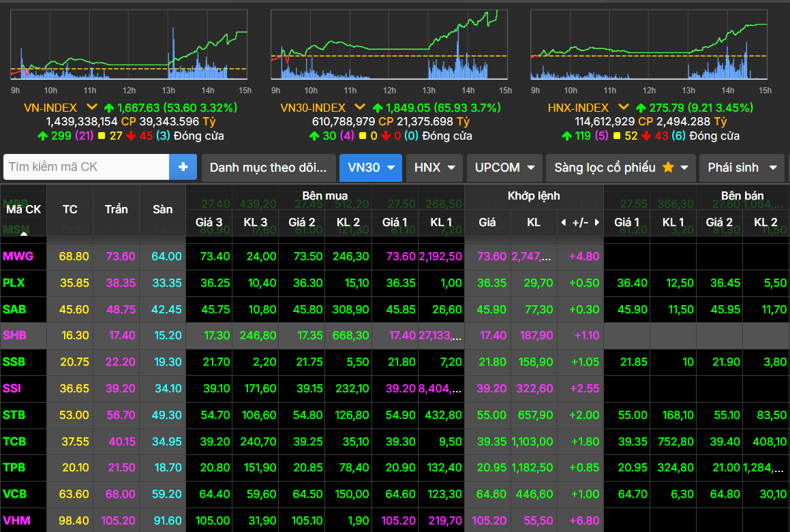Open the Phái sinh dropdown
This screenshot has height=532, width=790.
pos(742,168)
